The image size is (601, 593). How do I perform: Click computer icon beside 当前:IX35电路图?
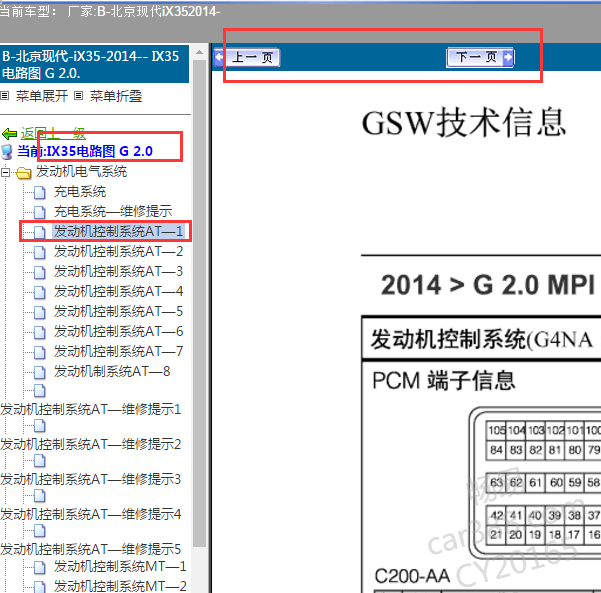coord(7,152)
